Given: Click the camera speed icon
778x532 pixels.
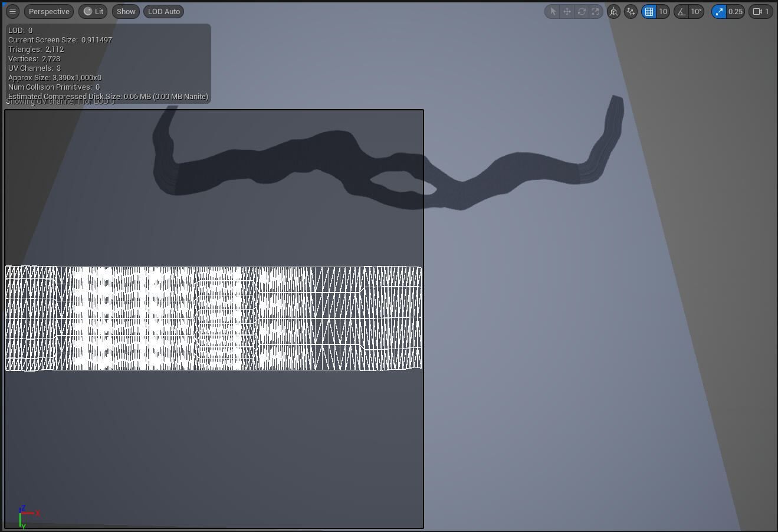Looking at the screenshot, I should pyautogui.click(x=758, y=12).
